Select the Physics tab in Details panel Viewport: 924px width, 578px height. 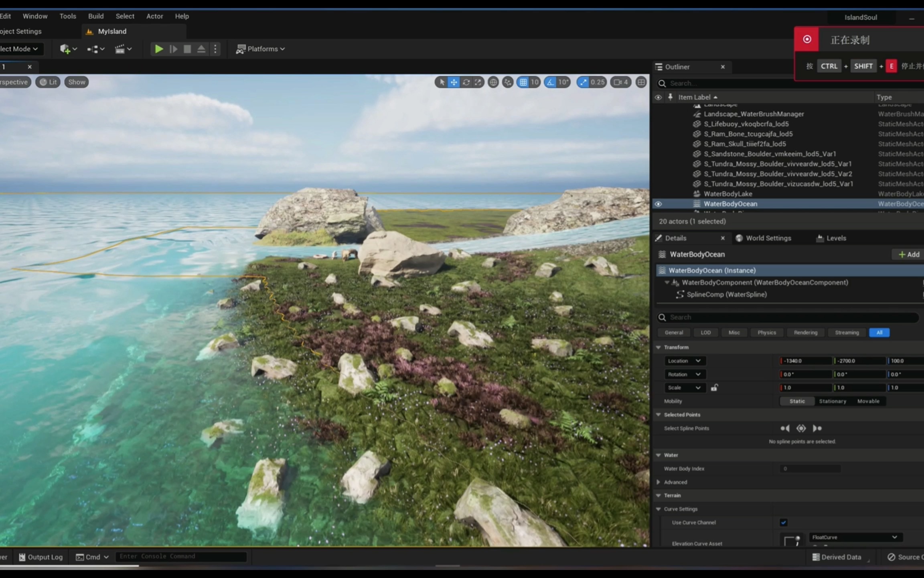767,332
